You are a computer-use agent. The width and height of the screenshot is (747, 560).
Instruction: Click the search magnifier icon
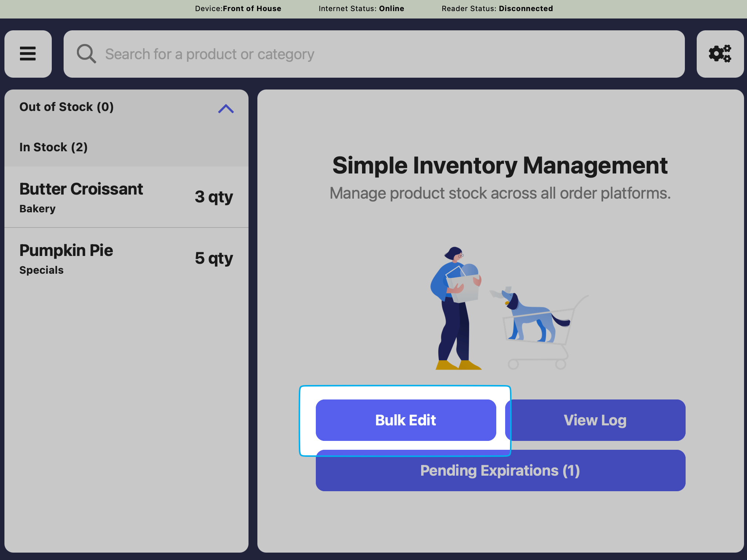click(86, 54)
